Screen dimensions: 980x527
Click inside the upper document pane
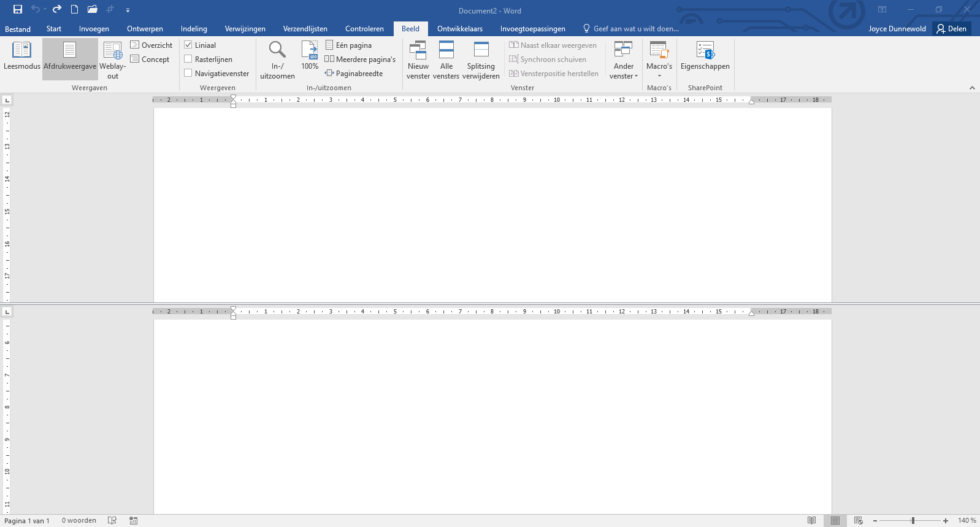pyautogui.click(x=492, y=205)
